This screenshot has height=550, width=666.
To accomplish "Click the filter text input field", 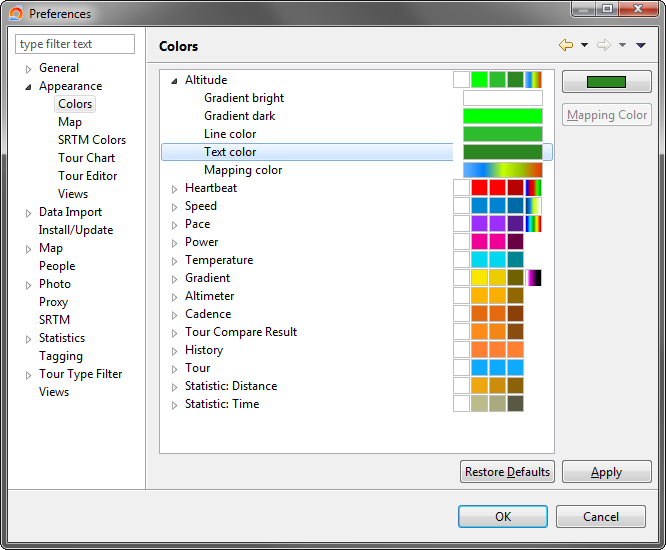I will (75, 44).
